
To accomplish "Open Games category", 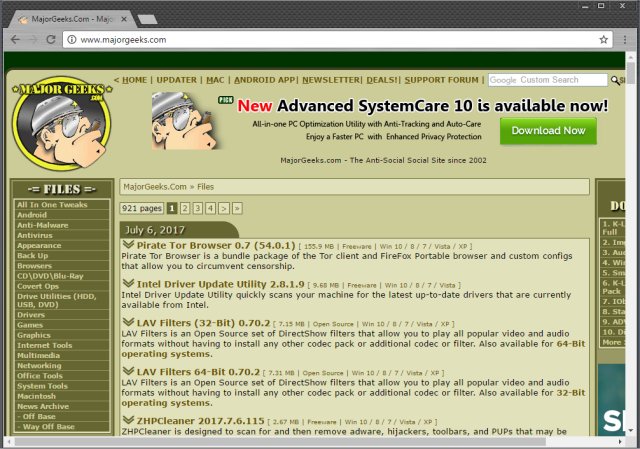I will (62, 325).
